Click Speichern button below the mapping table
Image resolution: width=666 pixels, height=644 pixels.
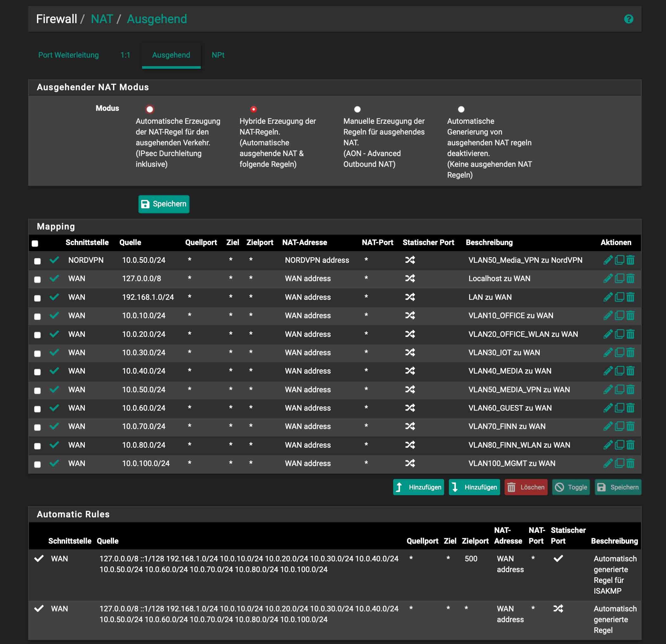[618, 487]
